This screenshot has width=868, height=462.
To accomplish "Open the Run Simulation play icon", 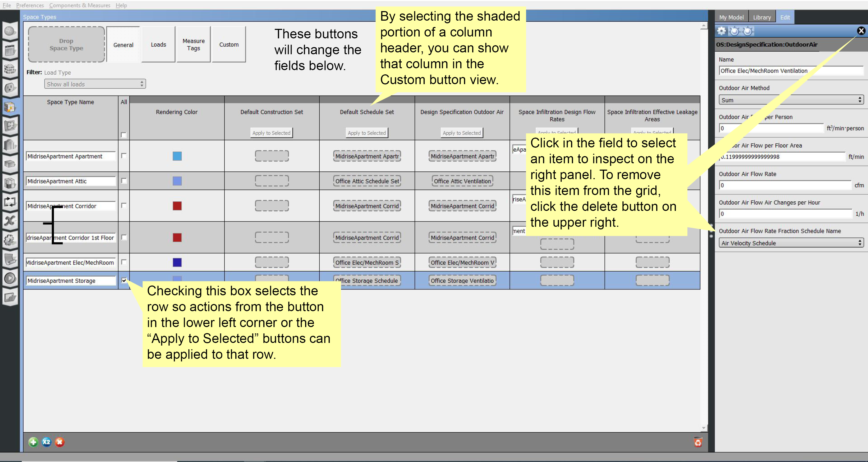I will tap(10, 278).
